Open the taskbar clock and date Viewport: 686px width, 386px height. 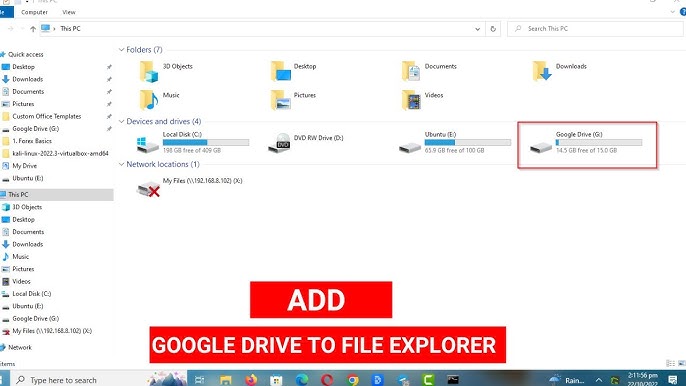click(x=643, y=379)
